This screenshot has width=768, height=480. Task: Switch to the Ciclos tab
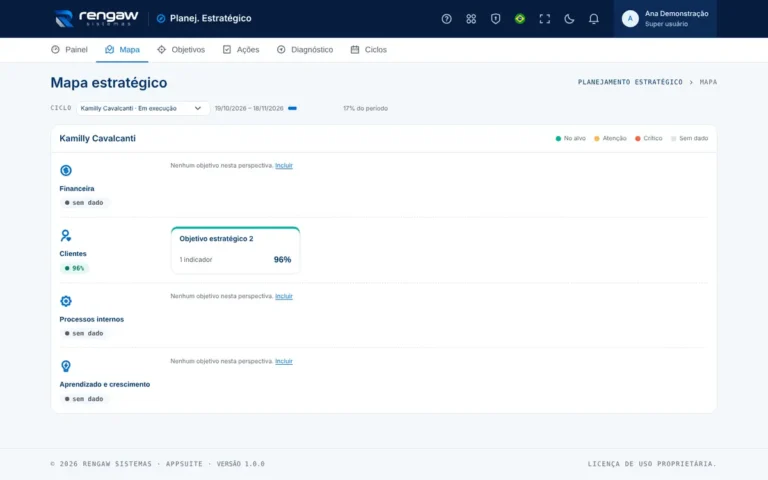368,49
